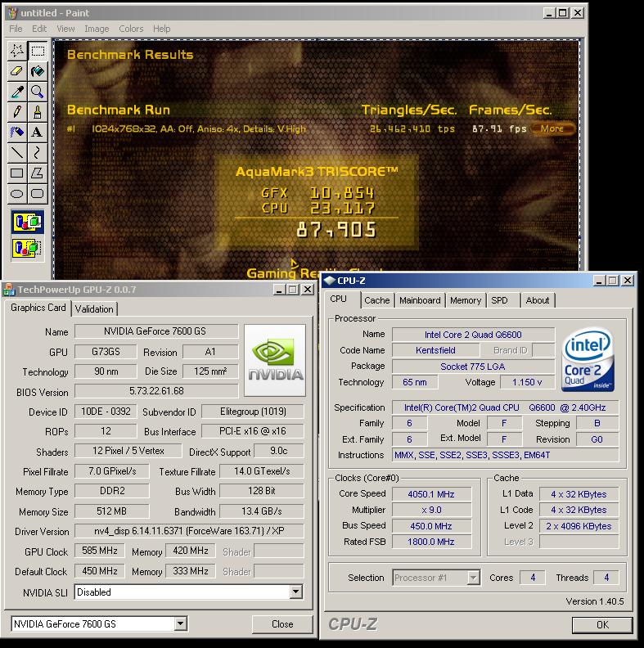644x648 pixels.
Task: Select the Pick Color eyedropper tool
Action: point(17,92)
